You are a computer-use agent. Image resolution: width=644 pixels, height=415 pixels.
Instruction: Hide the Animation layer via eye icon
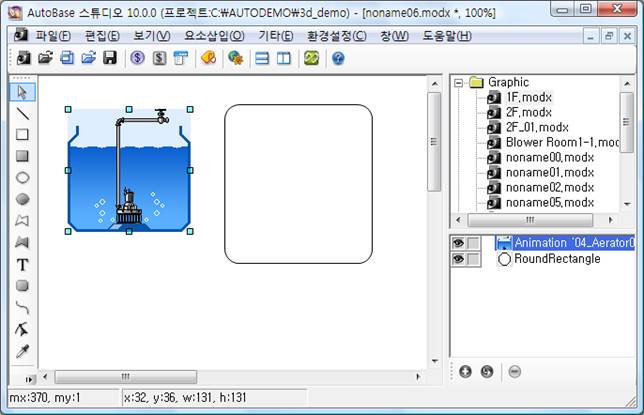click(x=458, y=243)
